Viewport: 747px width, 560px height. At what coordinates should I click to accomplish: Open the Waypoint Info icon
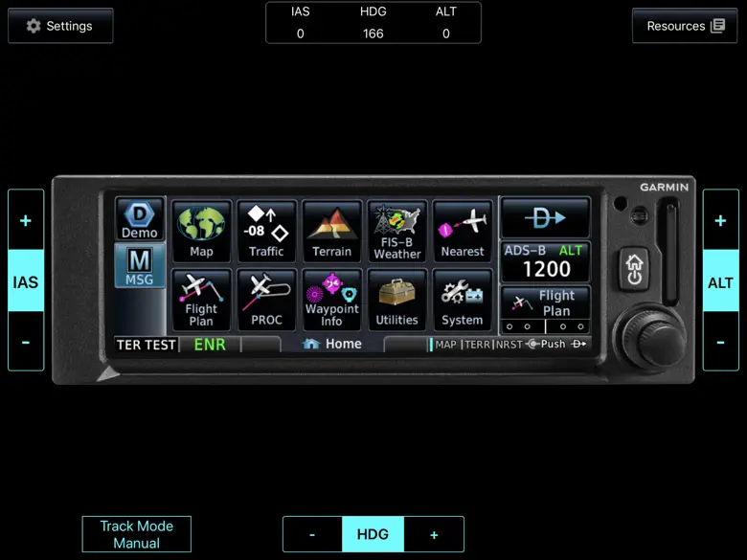(331, 300)
